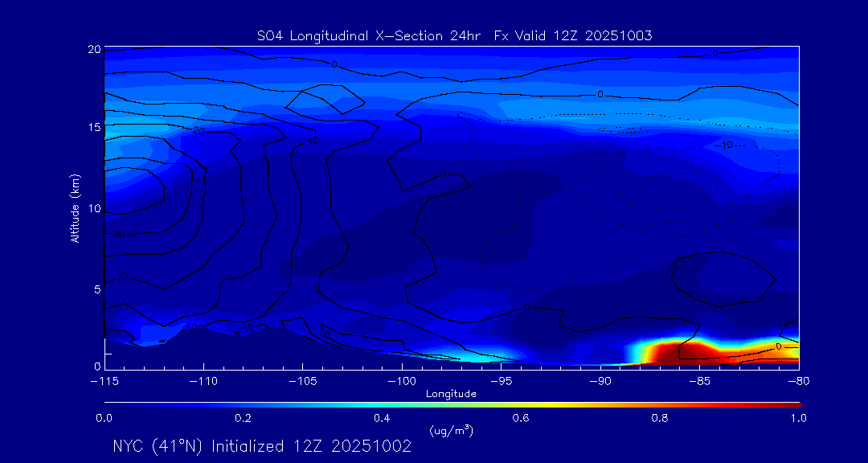Click the 0.4 label on the colorbar

[382, 418]
